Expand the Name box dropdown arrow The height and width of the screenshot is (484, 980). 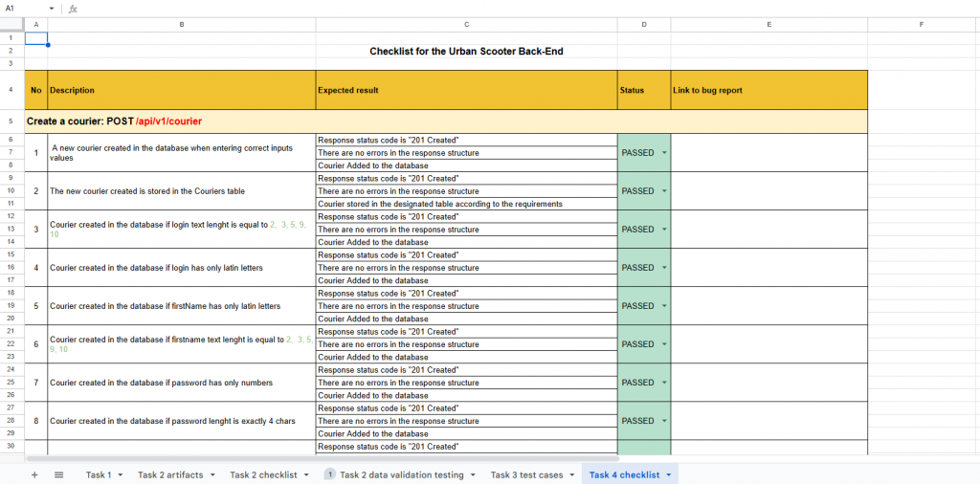click(x=52, y=9)
